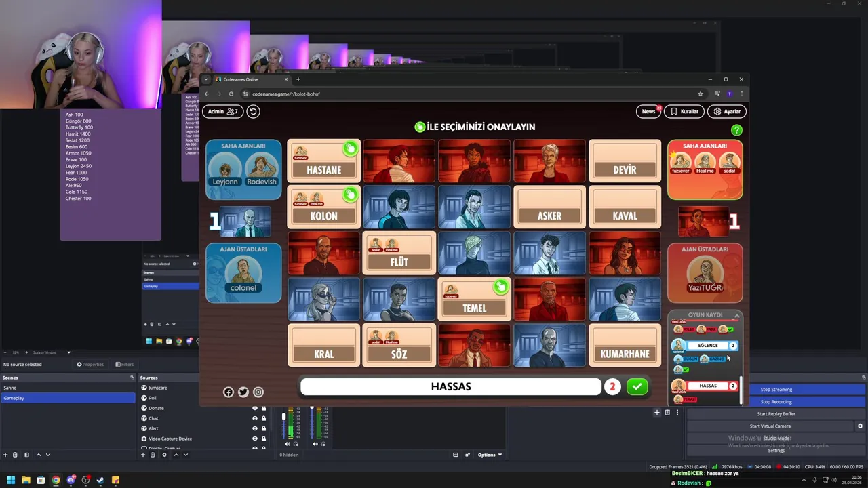Viewport: 868px width, 488px height.
Task: Move scene down with down arrow
Action: point(47,455)
